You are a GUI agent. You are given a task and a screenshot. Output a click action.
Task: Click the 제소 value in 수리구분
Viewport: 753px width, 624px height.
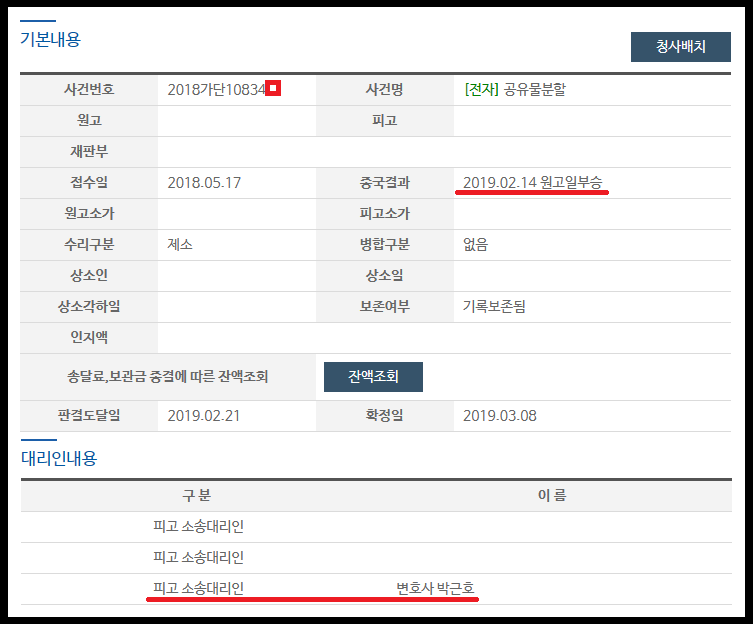180,245
